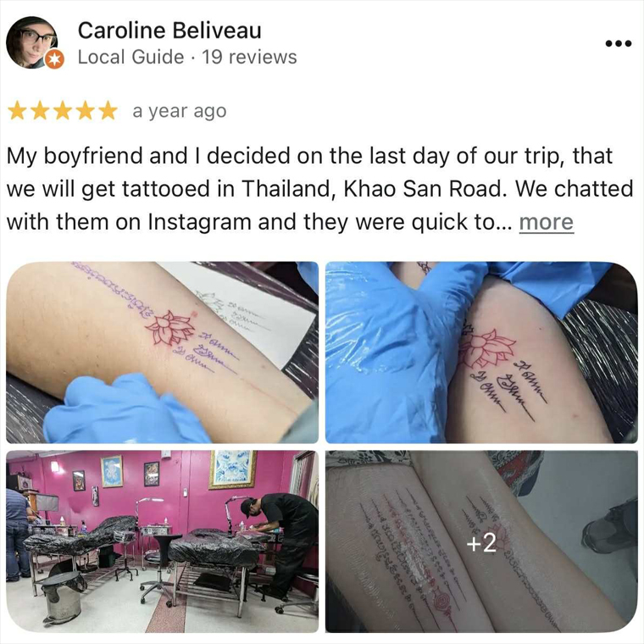
Task: Open the pink tattoo studio interior photo
Action: tap(162, 541)
